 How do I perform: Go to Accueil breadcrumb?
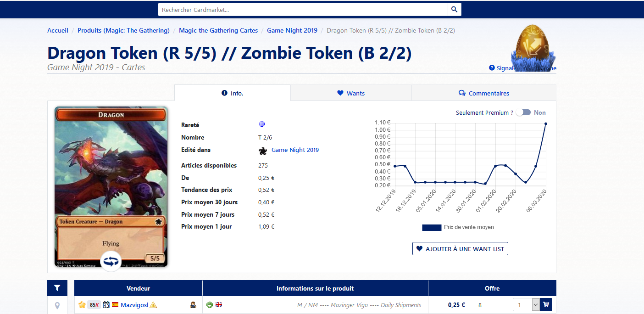tap(58, 30)
